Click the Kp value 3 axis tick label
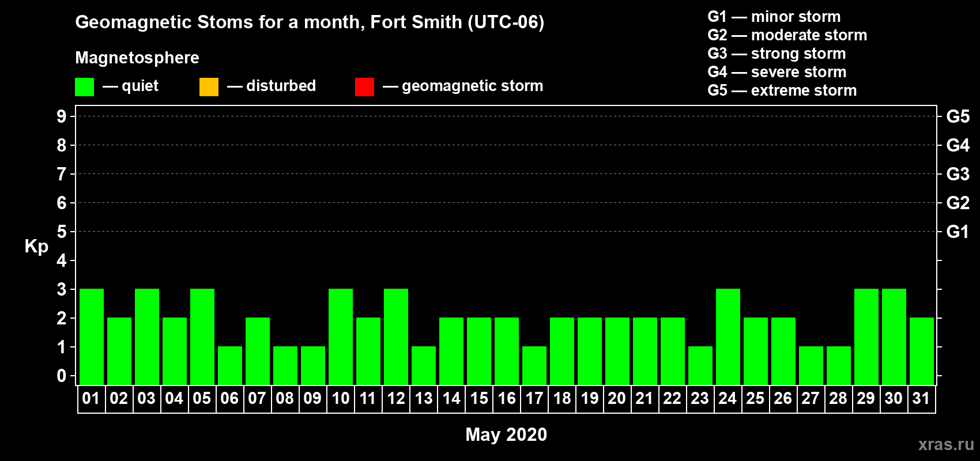Image resolution: width=980 pixels, height=461 pixels. 62,289
